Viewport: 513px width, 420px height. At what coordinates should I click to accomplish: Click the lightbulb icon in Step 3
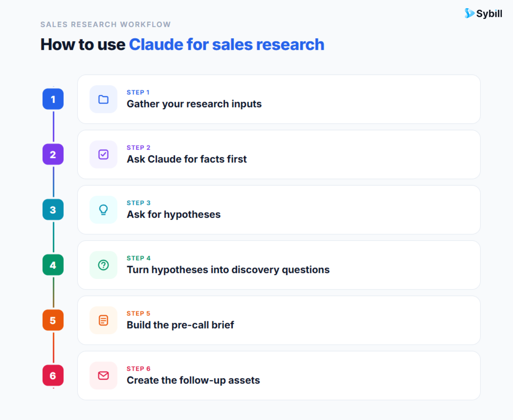pos(103,210)
